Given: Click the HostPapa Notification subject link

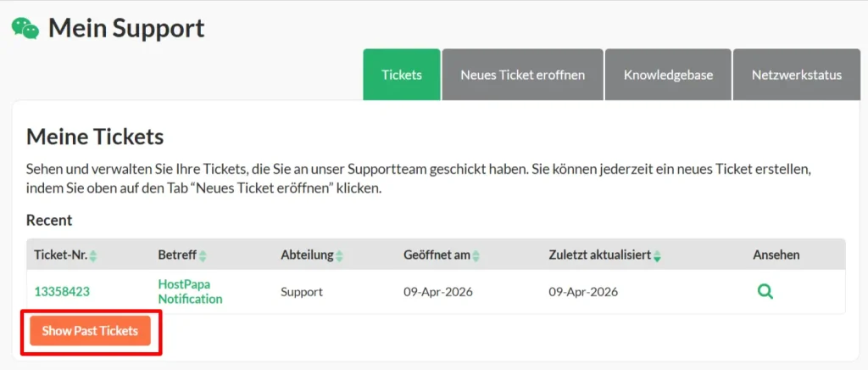Looking at the screenshot, I should click(x=190, y=292).
